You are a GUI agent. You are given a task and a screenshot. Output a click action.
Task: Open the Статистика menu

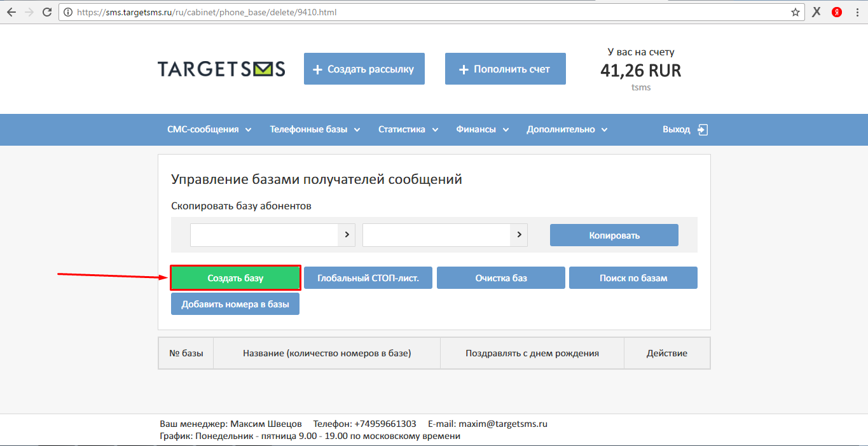[408, 129]
